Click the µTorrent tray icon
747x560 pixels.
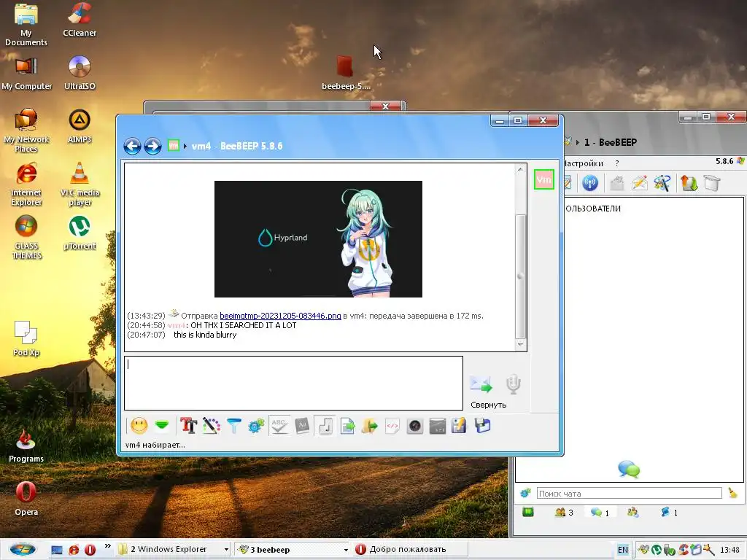(x=657, y=550)
